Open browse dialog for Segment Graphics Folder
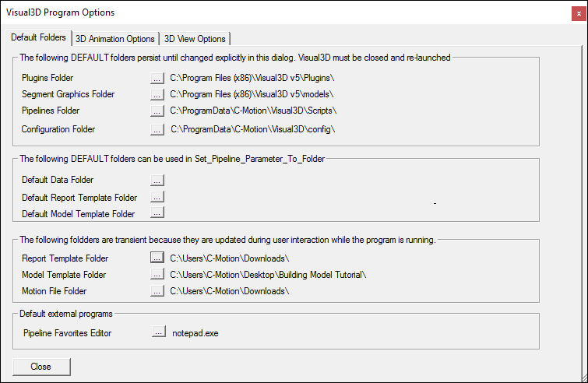This screenshot has width=588, height=383. click(x=157, y=94)
